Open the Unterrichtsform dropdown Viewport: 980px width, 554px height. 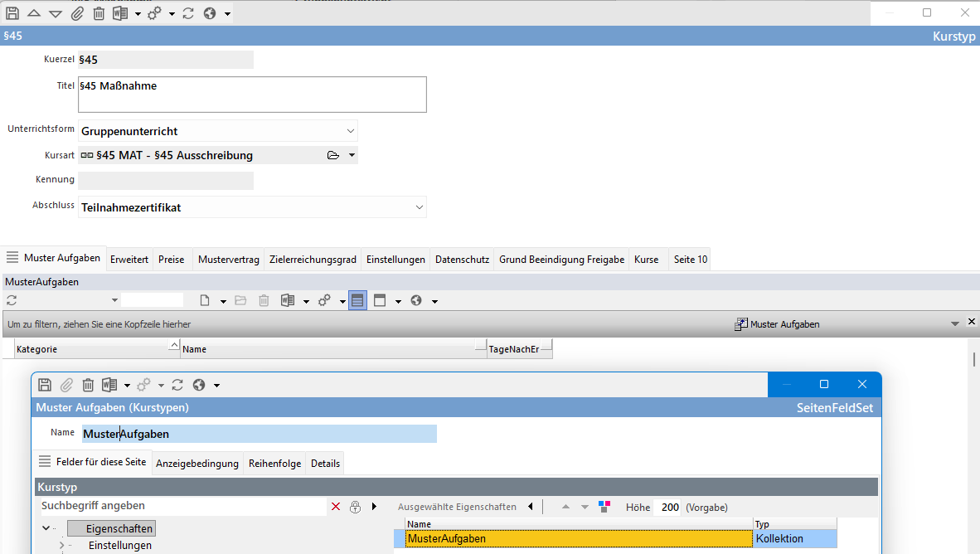coord(350,131)
